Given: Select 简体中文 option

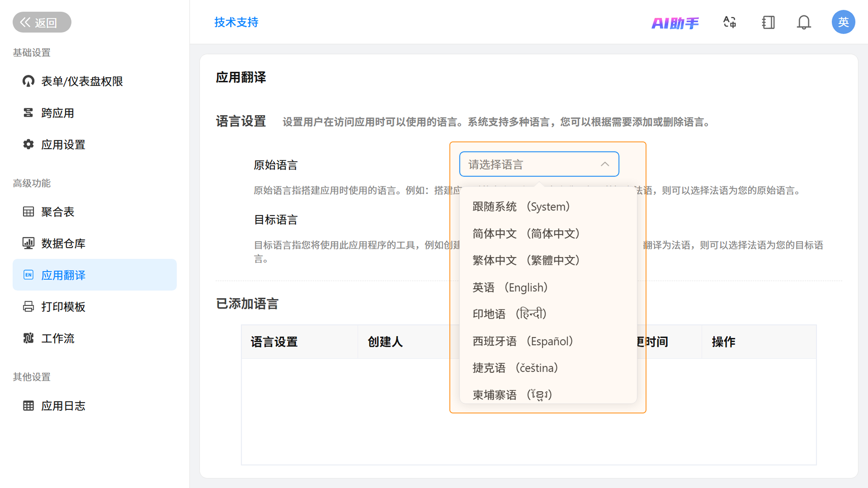Looking at the screenshot, I should click(x=548, y=233).
